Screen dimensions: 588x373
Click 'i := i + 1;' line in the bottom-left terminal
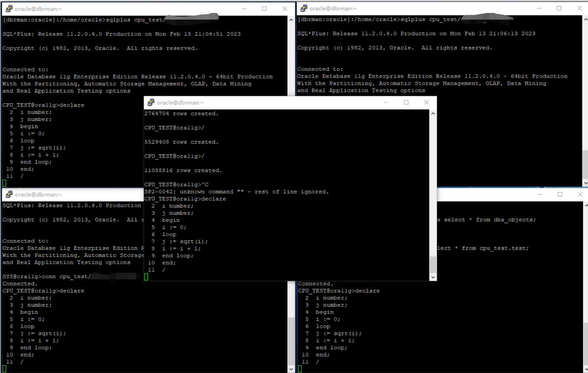click(x=40, y=341)
